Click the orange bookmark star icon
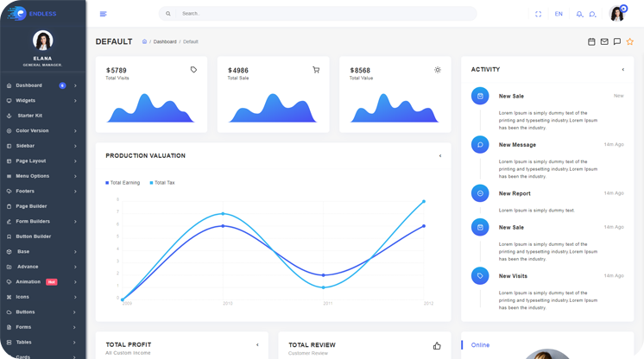Image resolution: width=644 pixels, height=359 pixels. (629, 41)
